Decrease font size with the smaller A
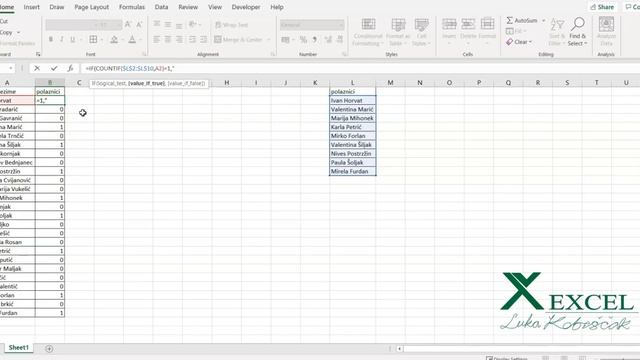 pyautogui.click(x=139, y=25)
